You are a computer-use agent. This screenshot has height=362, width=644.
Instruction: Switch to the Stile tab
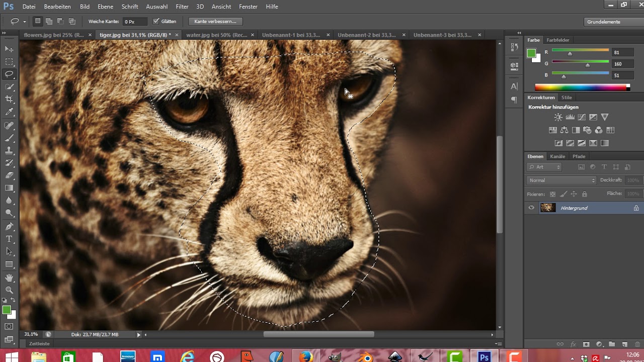(567, 98)
